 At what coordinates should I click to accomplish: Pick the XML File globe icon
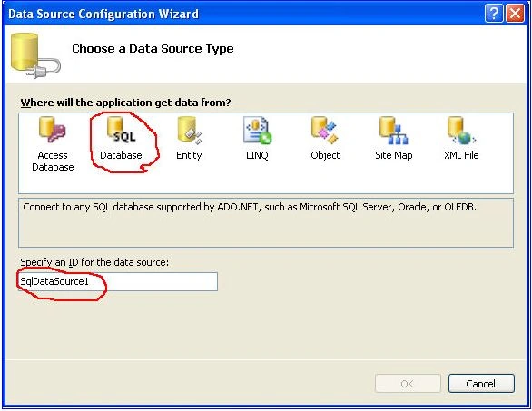tap(461, 131)
